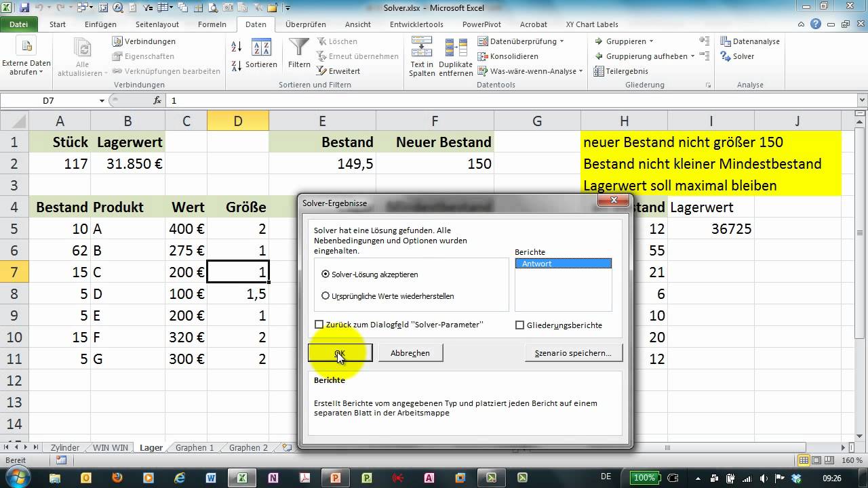Click the insert function fx icon
This screenshot has width=868, height=488.
click(157, 100)
